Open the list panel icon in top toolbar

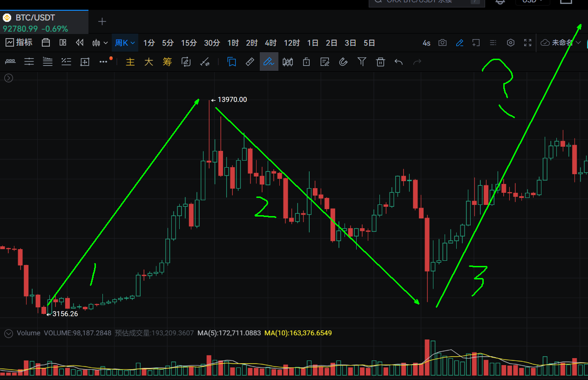[493, 43]
